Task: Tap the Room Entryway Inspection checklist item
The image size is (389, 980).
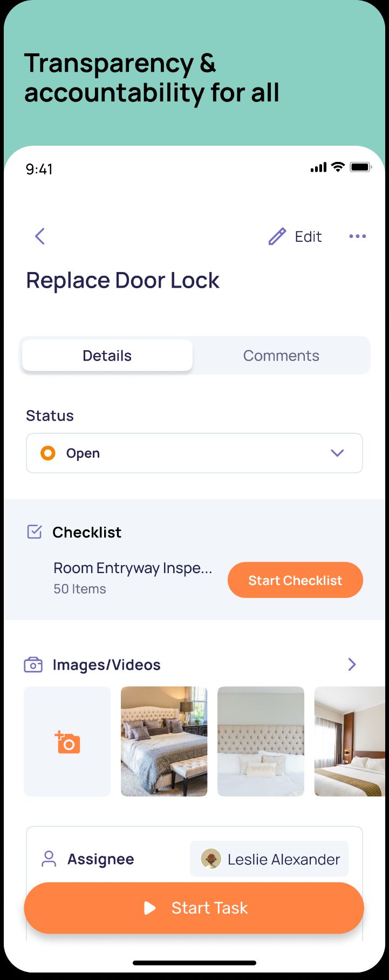Action: [133, 577]
